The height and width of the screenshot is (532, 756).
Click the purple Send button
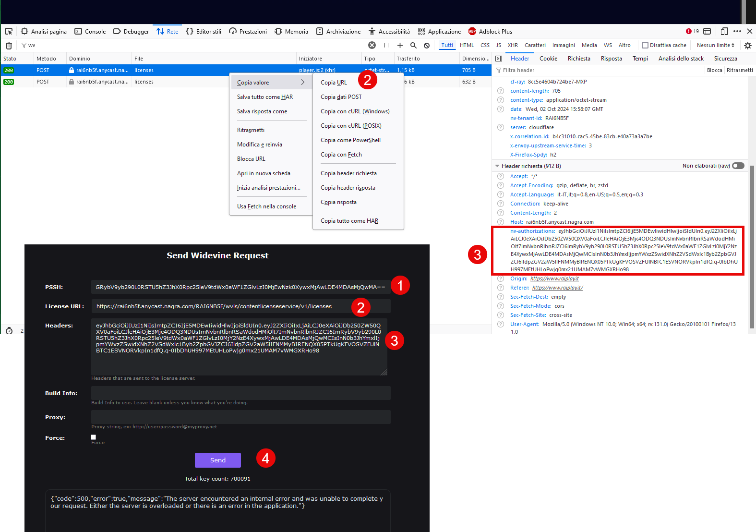tap(218, 460)
